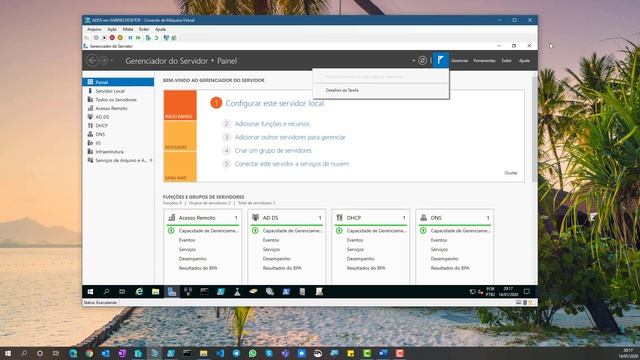The width and height of the screenshot is (640, 360).
Task: Click the Turn Off VM toolbar icon
Action: click(x=104, y=38)
